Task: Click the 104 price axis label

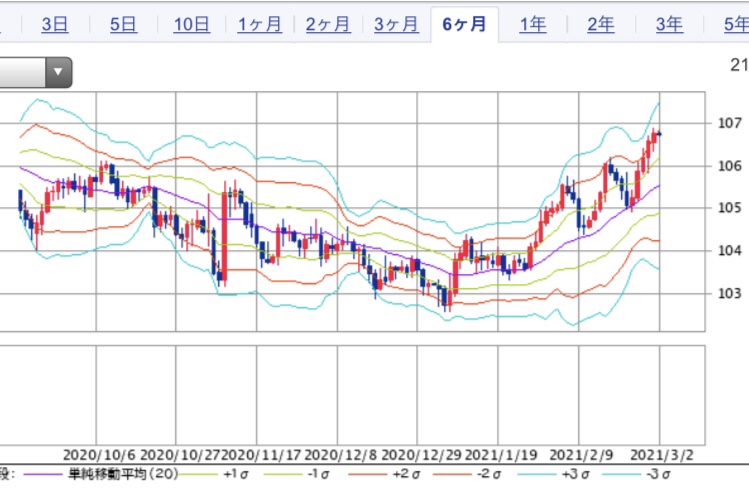Action: (x=730, y=250)
